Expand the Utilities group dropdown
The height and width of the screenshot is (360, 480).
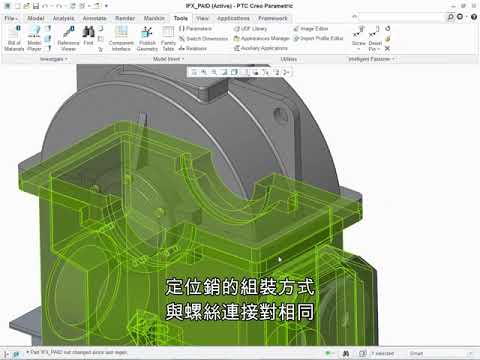pos(289,59)
